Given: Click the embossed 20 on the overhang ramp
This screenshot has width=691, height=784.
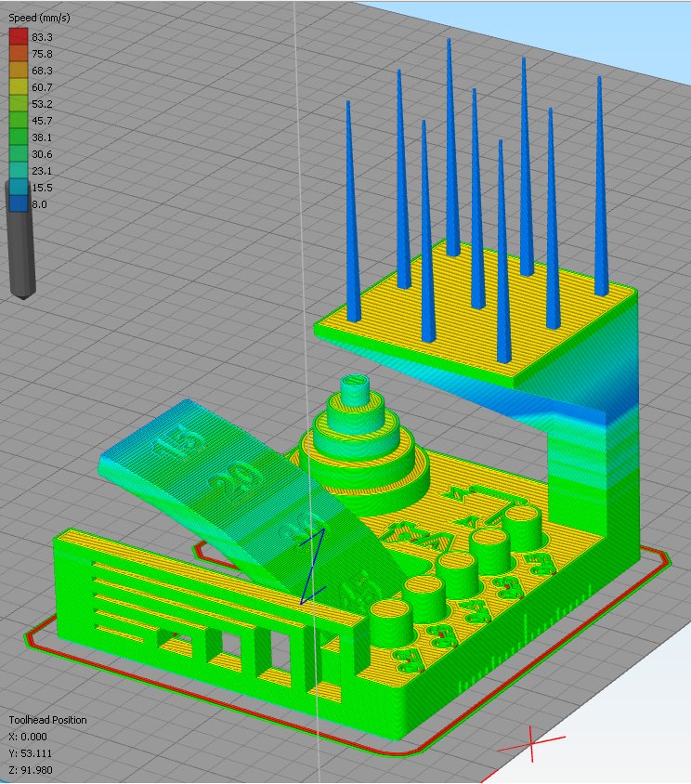Looking at the screenshot, I should point(235,481).
